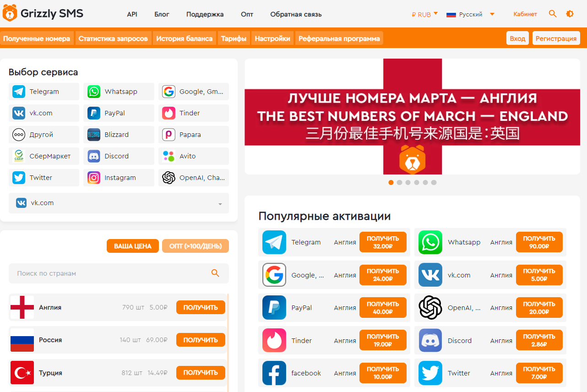
Task: Get Google number for 24.00₽
Action: 383,275
